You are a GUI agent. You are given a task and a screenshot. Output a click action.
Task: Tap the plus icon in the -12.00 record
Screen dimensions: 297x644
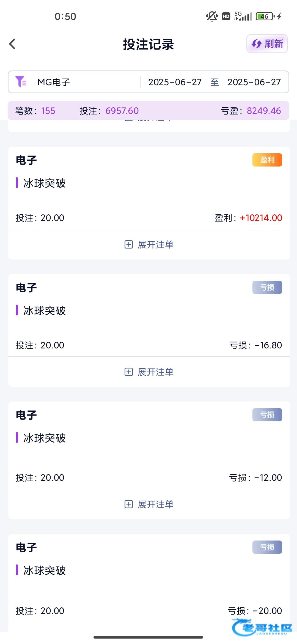129,504
